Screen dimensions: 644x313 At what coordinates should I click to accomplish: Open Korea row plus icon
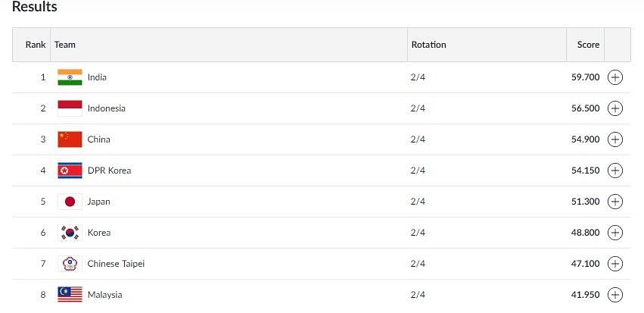tap(614, 233)
